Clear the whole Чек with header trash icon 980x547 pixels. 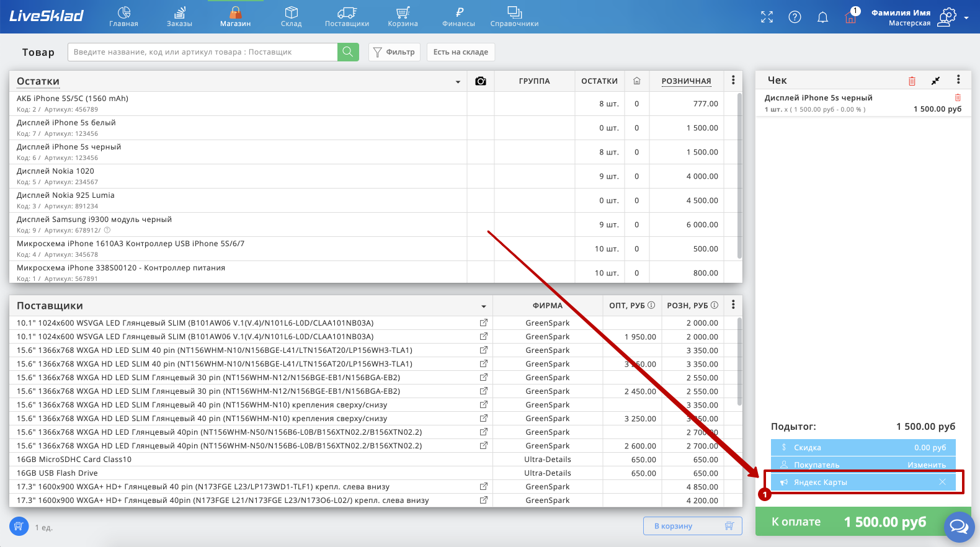pyautogui.click(x=912, y=81)
